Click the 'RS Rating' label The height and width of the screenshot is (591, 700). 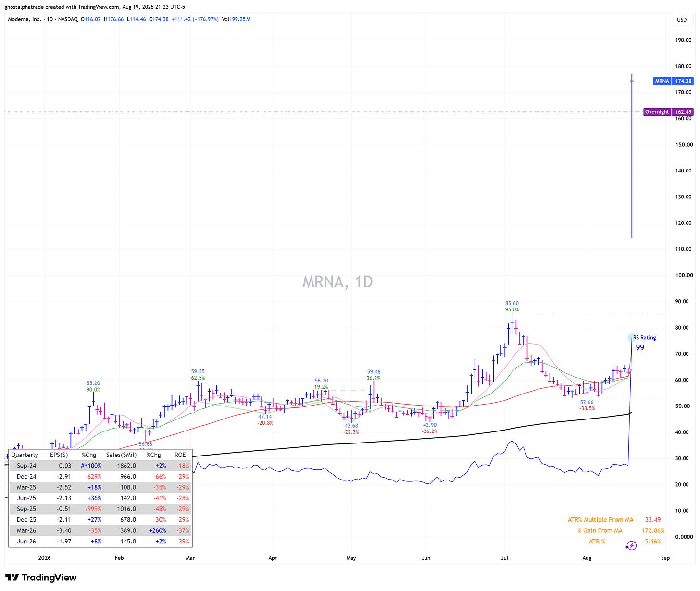(x=645, y=338)
